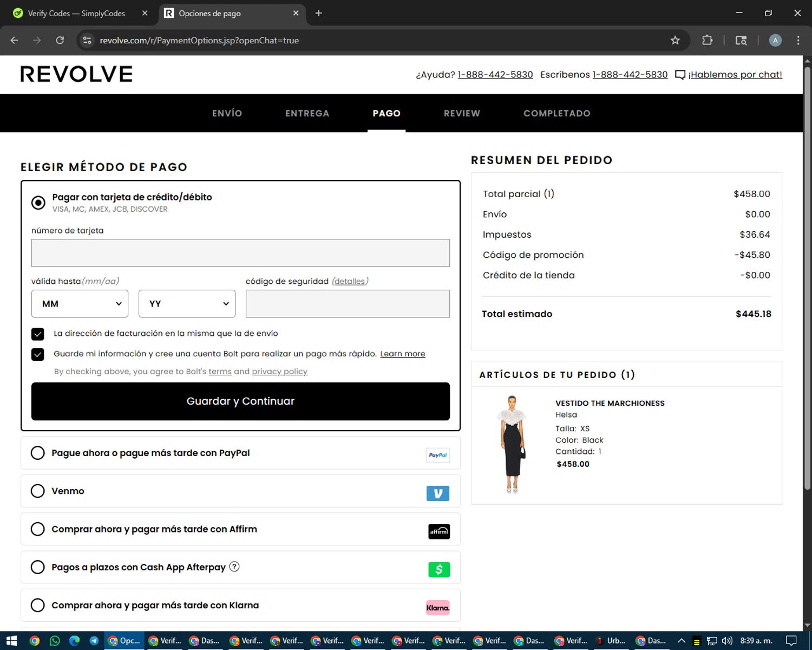
Task: Click the Código de promoción -$45.80 amount
Action: click(x=752, y=255)
